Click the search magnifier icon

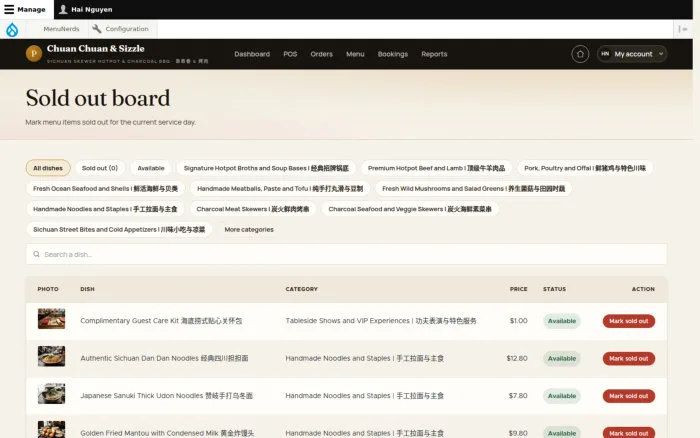coord(37,254)
